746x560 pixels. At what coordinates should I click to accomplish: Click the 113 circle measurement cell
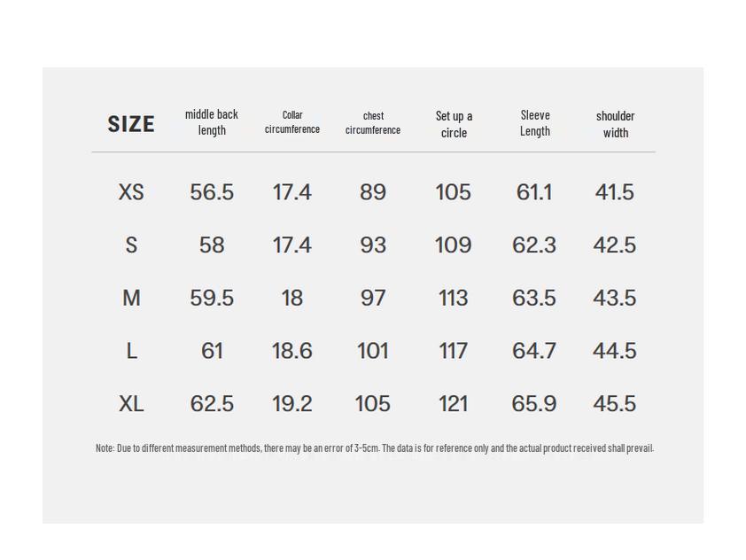click(x=454, y=299)
